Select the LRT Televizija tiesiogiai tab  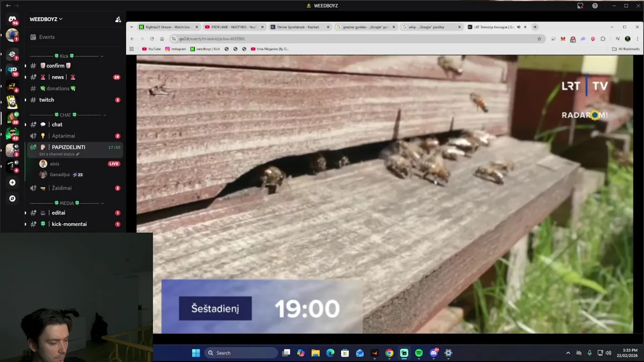(x=497, y=27)
